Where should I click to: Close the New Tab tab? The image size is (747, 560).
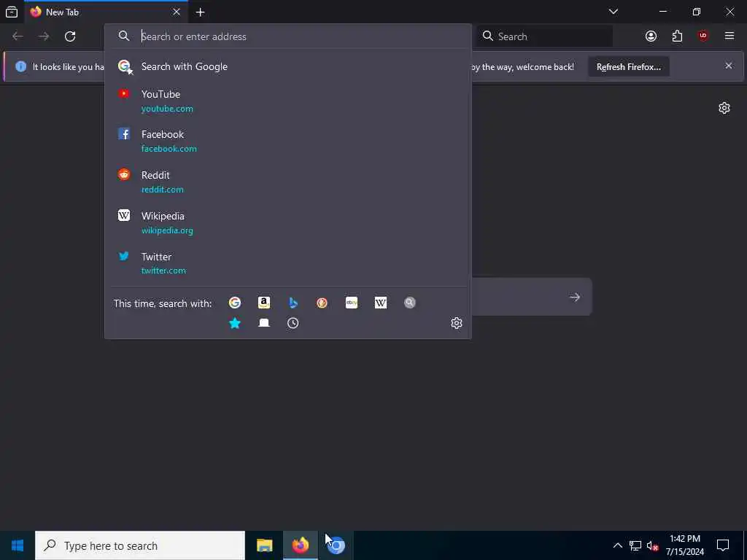click(x=177, y=12)
